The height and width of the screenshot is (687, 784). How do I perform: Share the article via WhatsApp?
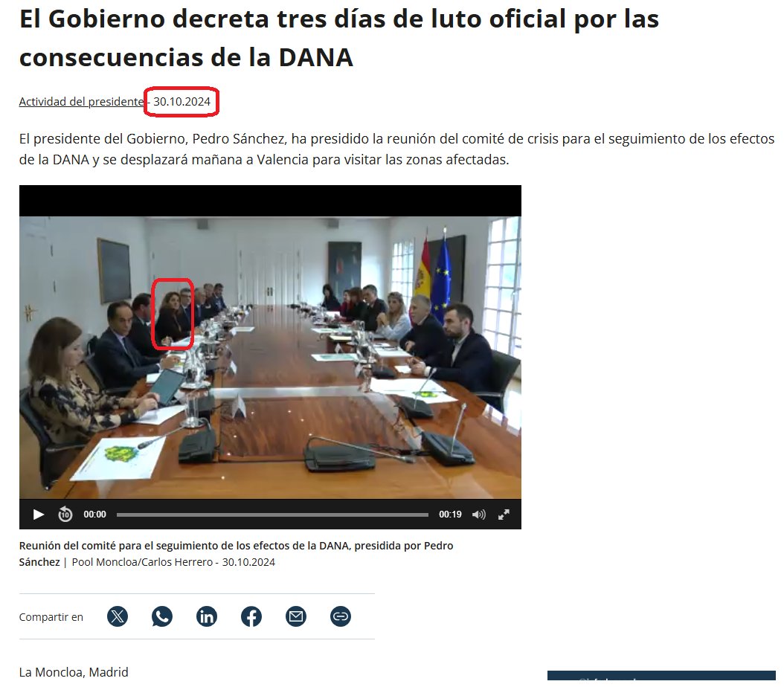(162, 616)
